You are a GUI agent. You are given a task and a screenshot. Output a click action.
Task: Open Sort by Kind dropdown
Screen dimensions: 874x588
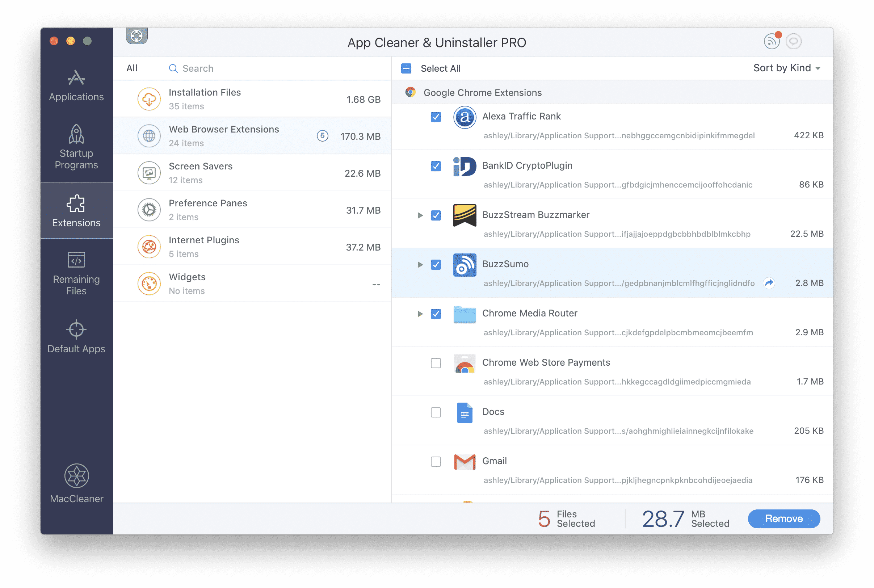786,68
